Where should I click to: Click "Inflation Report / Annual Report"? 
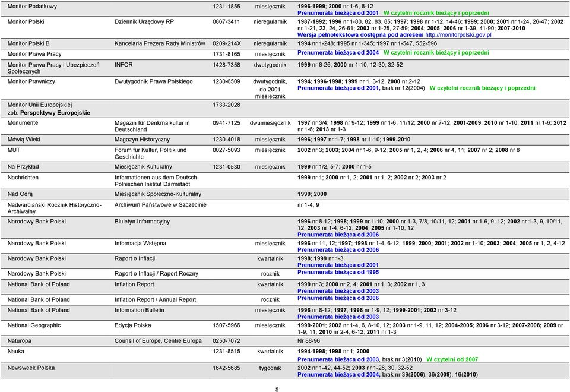click(155, 299)
